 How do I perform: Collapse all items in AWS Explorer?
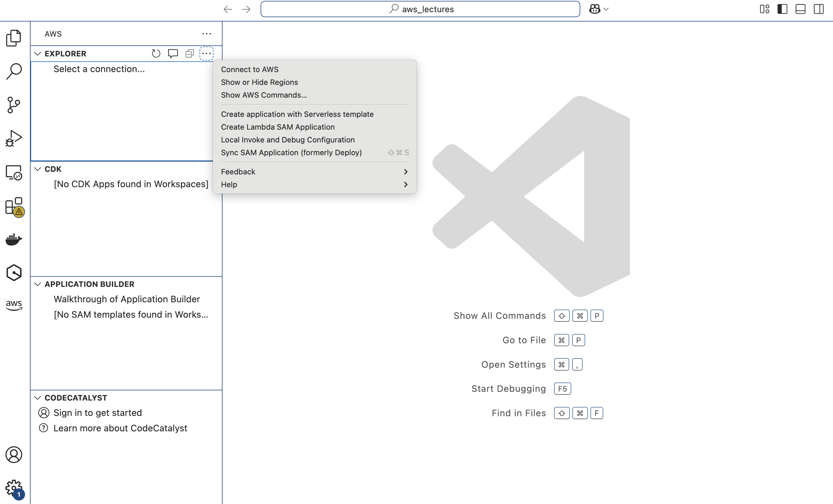click(x=190, y=53)
